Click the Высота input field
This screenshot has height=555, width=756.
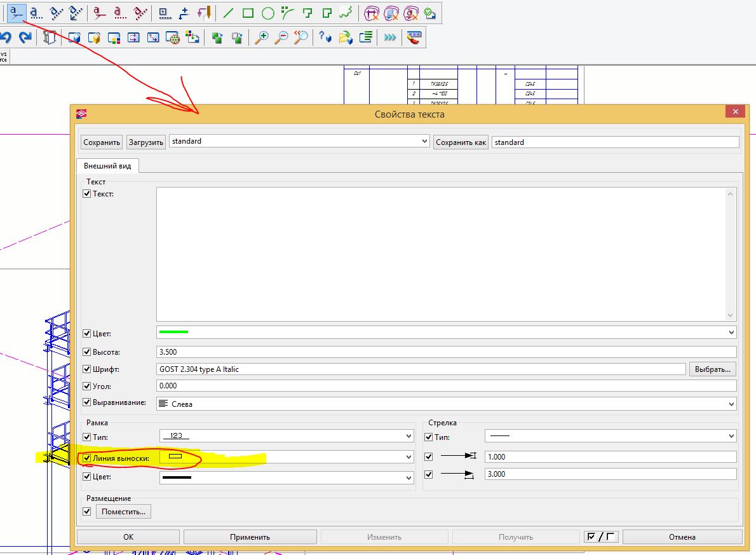(x=445, y=352)
